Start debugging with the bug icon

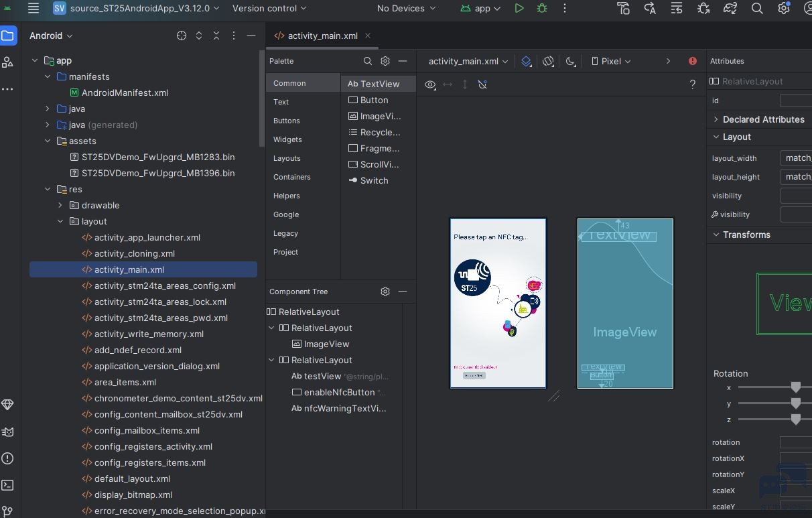tap(542, 9)
